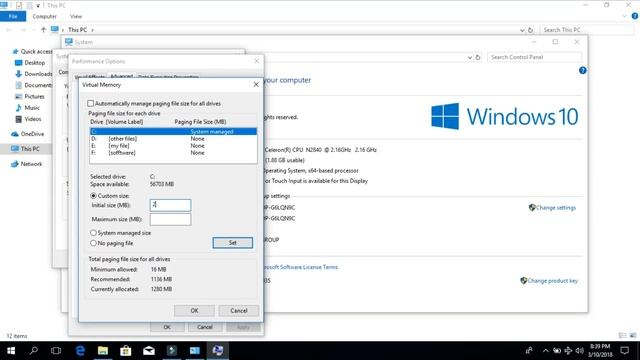The height and width of the screenshot is (360, 640).
Task: Open Control Panel address history dropdown
Action: click(469, 58)
